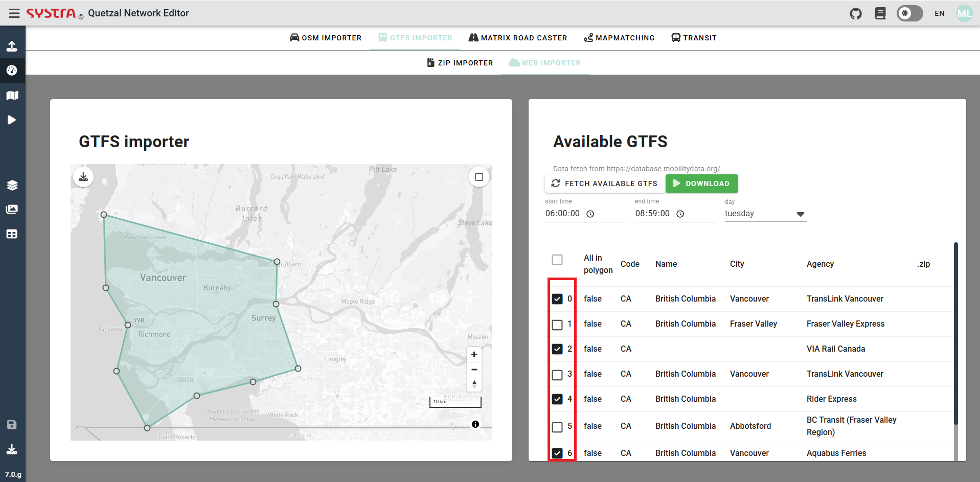Image resolution: width=980 pixels, height=482 pixels.
Task: Click the Code column header
Action: (630, 264)
